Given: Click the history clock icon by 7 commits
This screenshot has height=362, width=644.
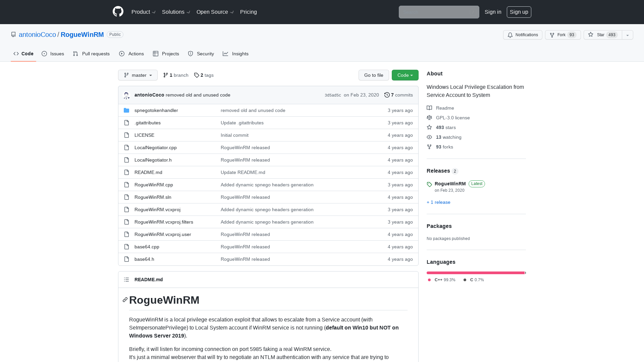Looking at the screenshot, I should [x=387, y=95].
